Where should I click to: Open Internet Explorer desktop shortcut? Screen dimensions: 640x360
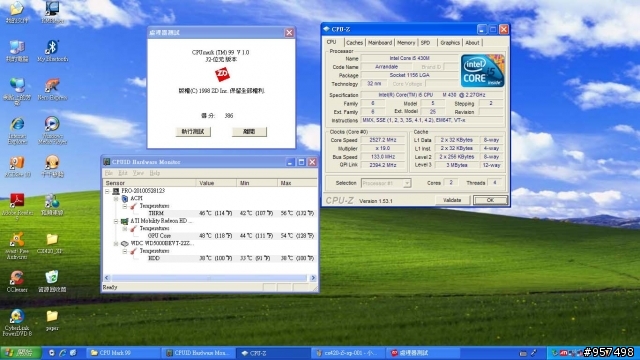coord(17,130)
